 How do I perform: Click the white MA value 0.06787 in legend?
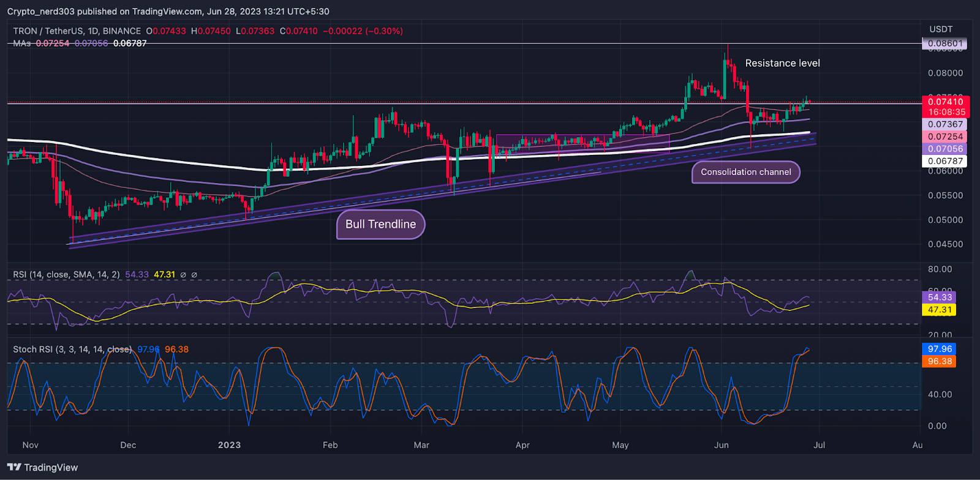pyautogui.click(x=130, y=43)
